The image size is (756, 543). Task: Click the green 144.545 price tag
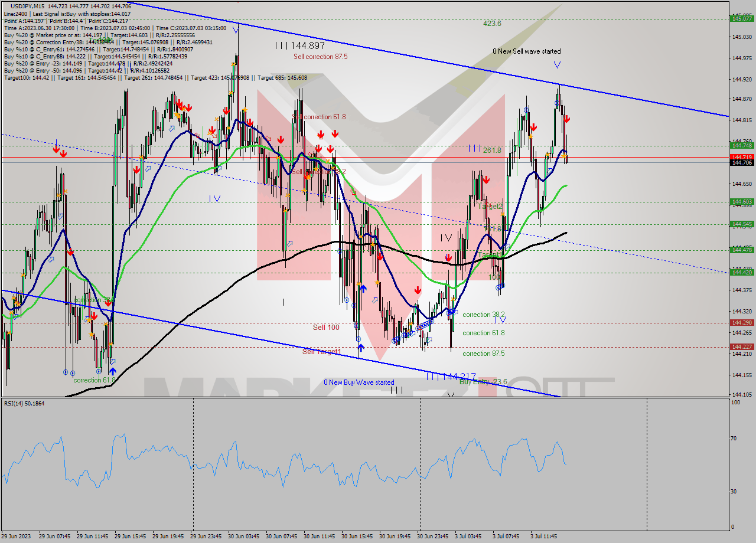(x=742, y=224)
